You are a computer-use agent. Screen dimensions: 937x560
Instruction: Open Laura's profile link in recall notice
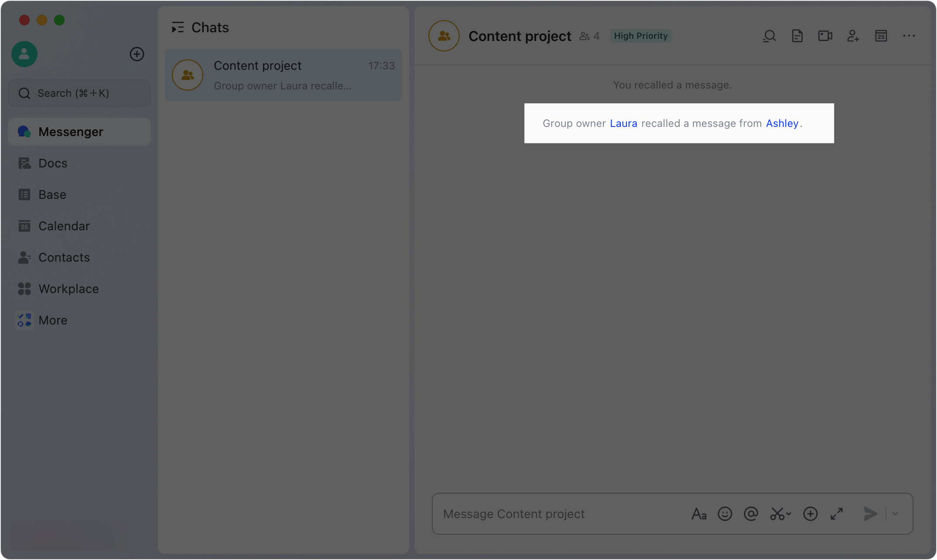click(623, 123)
